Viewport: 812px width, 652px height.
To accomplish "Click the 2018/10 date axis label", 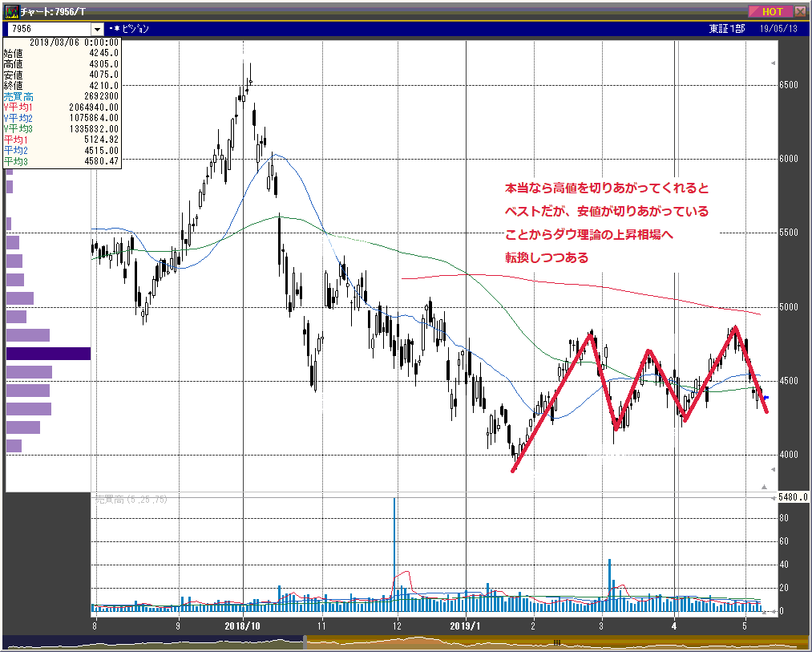I will tap(242, 626).
